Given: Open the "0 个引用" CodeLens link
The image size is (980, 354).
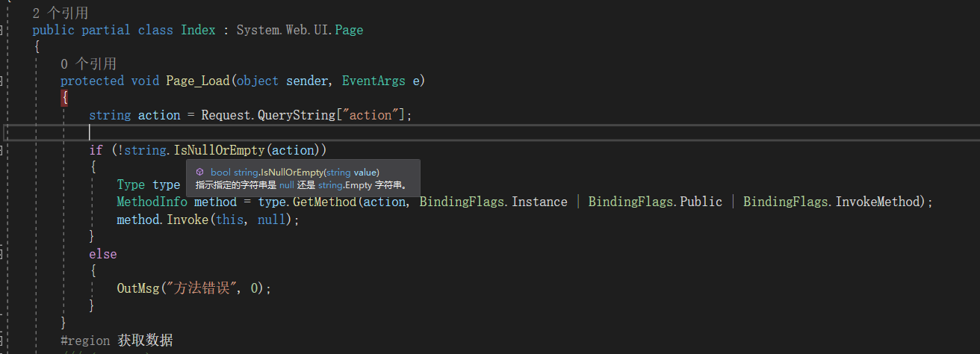Looking at the screenshot, I should (88, 64).
